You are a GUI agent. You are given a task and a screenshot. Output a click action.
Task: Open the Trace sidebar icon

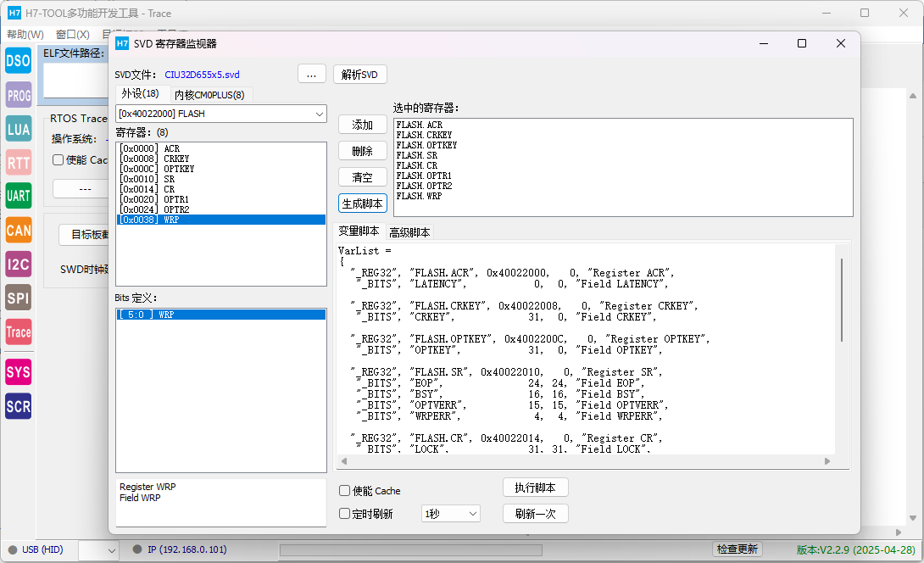(19, 332)
